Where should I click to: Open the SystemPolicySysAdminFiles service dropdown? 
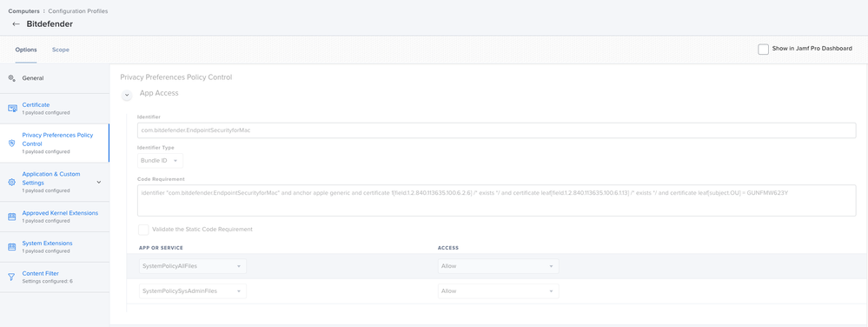(x=193, y=291)
